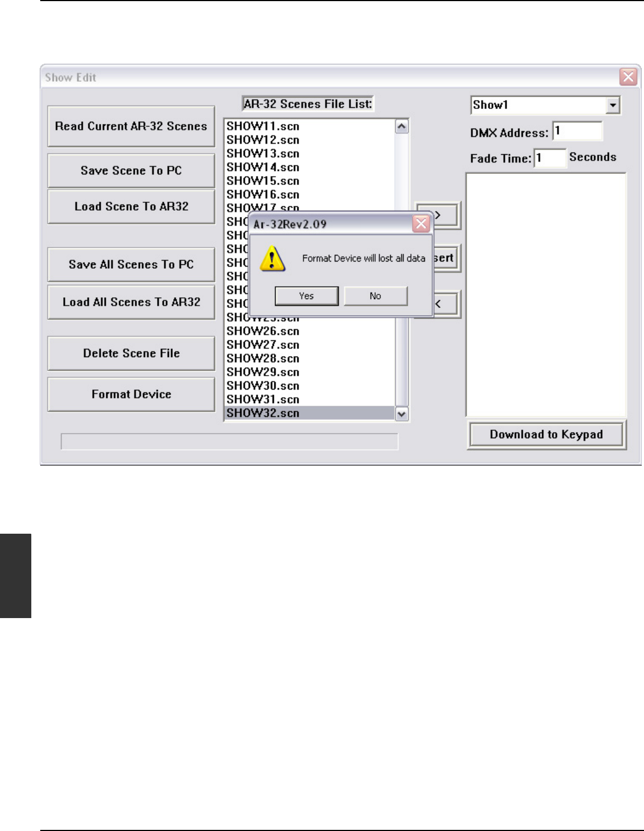Select SHOW13.scn in the file list

(x=310, y=154)
